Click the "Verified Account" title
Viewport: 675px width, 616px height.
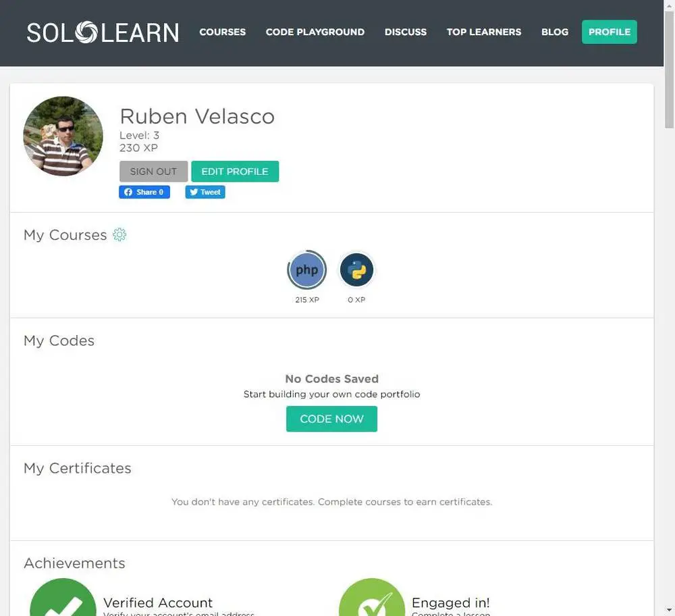[157, 602]
